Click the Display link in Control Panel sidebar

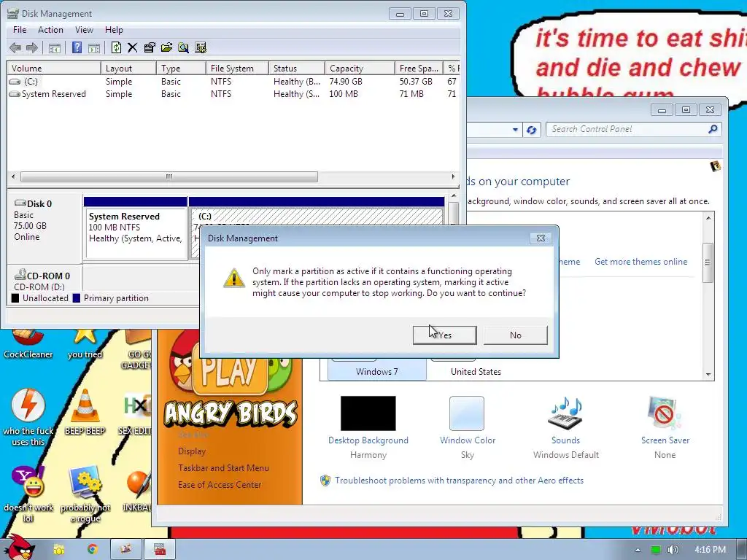tap(192, 451)
